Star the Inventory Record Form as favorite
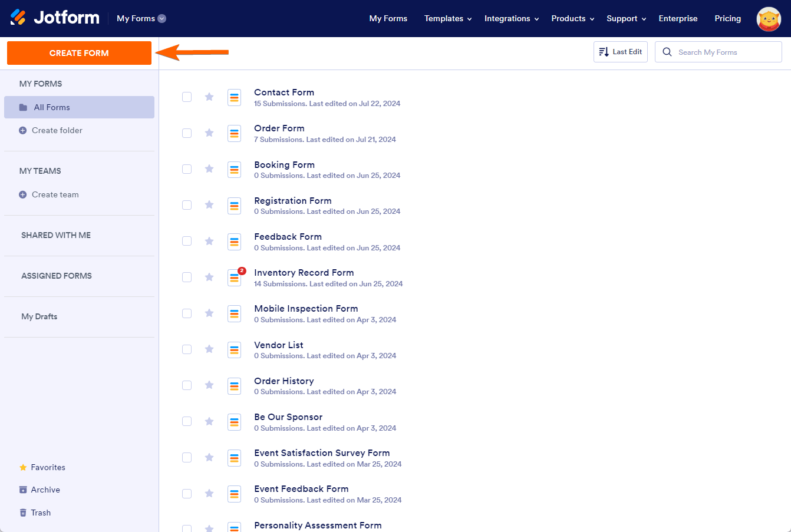This screenshot has width=791, height=532. tap(209, 277)
